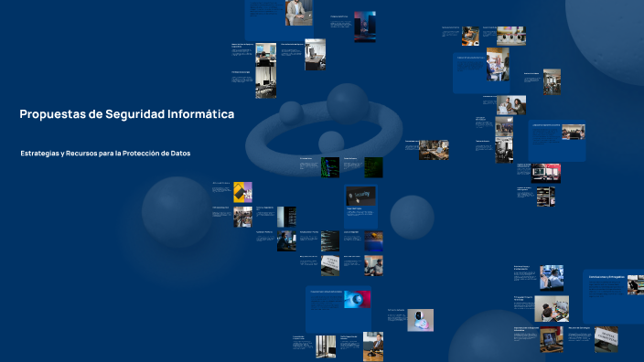Screen dimensions: 644x362
Task: Open the crowded classroom photo thumbnail
Action: [242, 217]
